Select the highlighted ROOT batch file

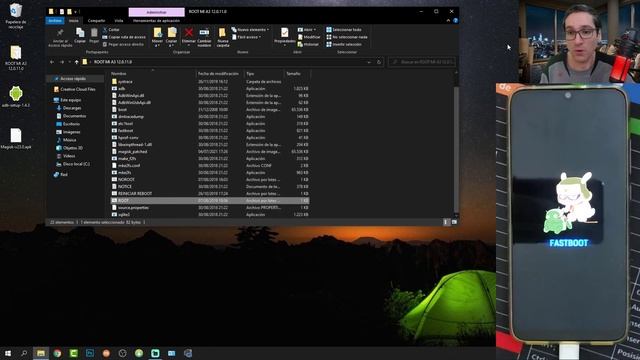tap(210, 200)
